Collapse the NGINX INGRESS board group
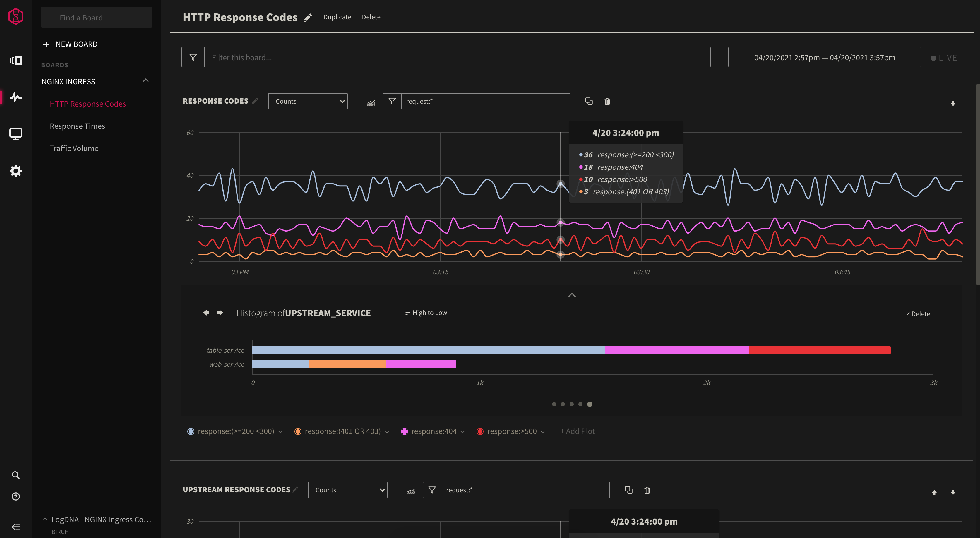This screenshot has width=980, height=538. 145,81
